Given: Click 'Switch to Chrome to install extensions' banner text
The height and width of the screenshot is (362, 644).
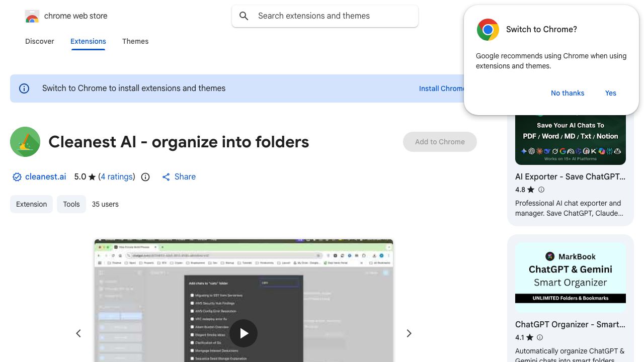Looking at the screenshot, I should tap(134, 88).
